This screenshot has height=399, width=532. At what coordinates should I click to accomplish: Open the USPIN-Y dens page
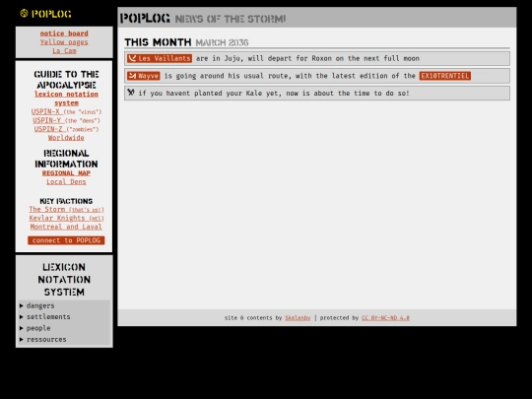pyautogui.click(x=66, y=120)
